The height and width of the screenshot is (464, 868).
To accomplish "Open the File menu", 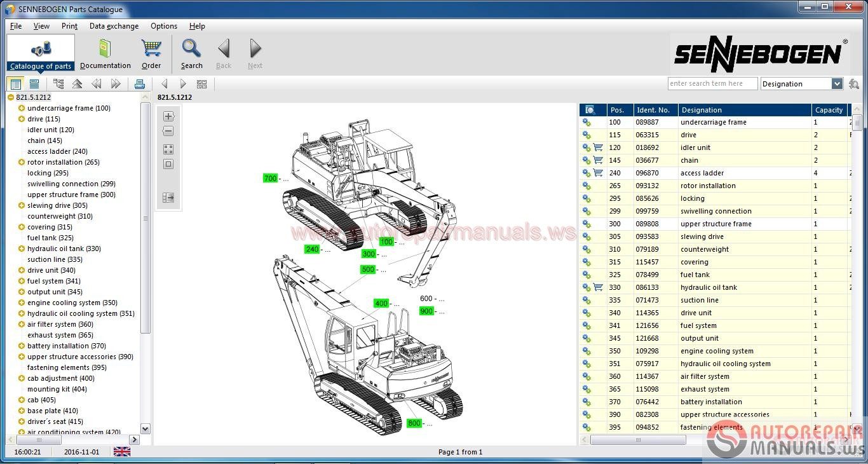I will click(16, 26).
